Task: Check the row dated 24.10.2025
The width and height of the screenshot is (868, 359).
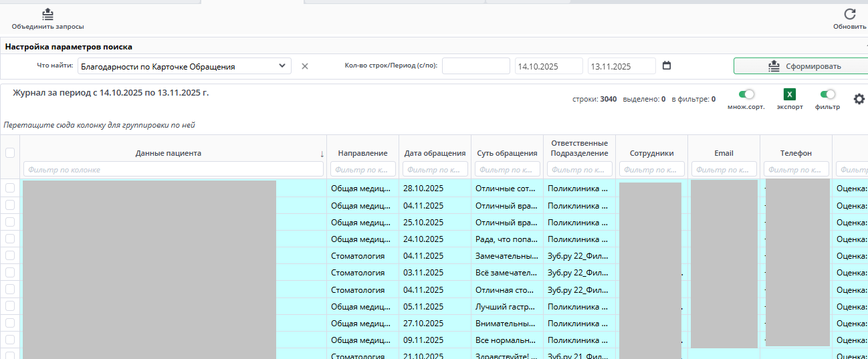Action: 10,239
